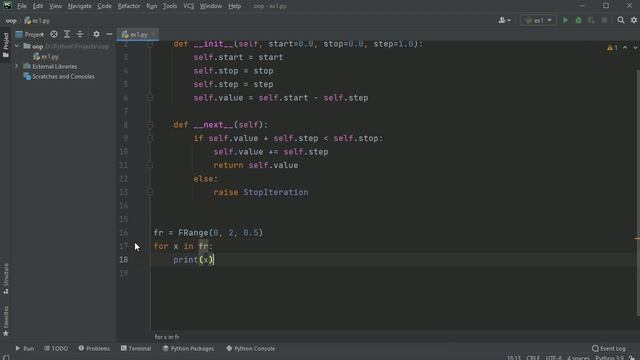Click the FRange(0, 2, 0.5) call text
The width and height of the screenshot is (640, 360).
pyautogui.click(x=220, y=233)
